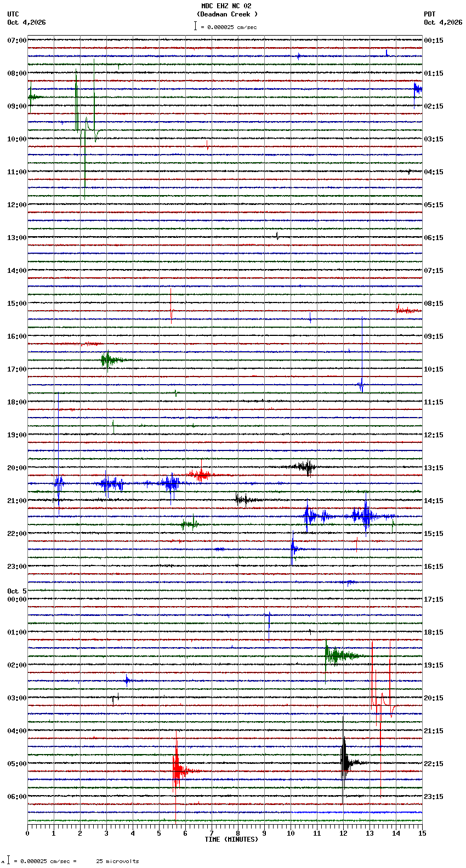The width and height of the screenshot is (466, 868).
Task: Click the '06:00' UTC time label
Action: 17,797
